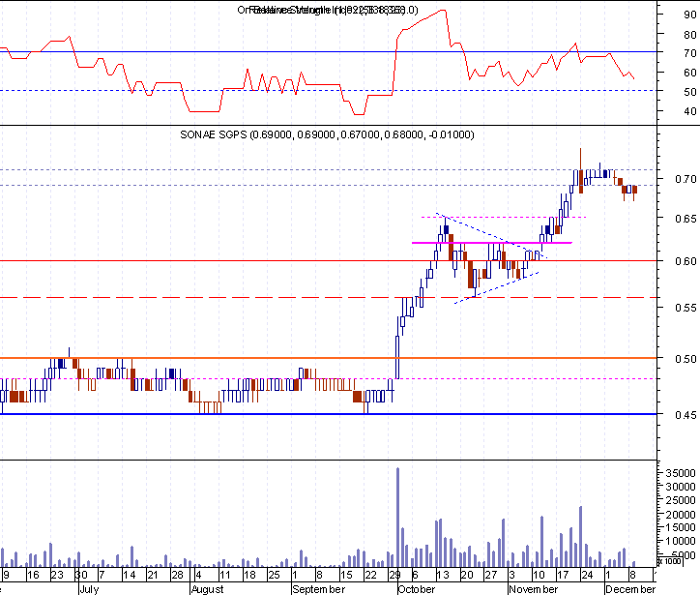Click the 0.65 price axis label

point(685,219)
